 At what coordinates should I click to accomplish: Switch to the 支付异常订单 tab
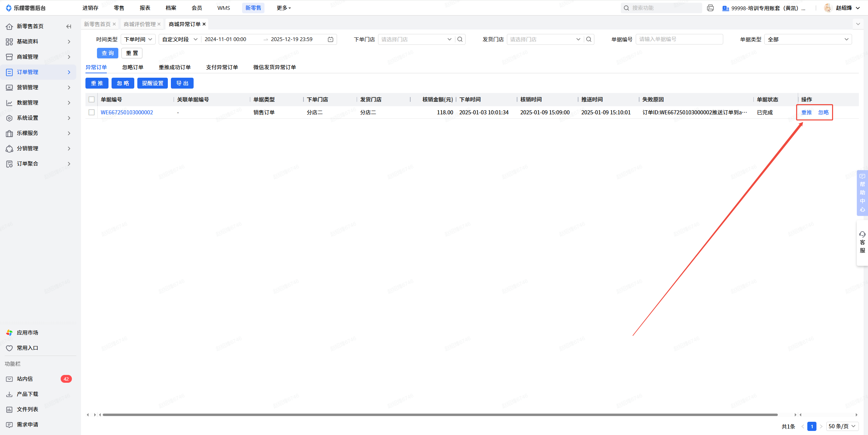(x=222, y=67)
